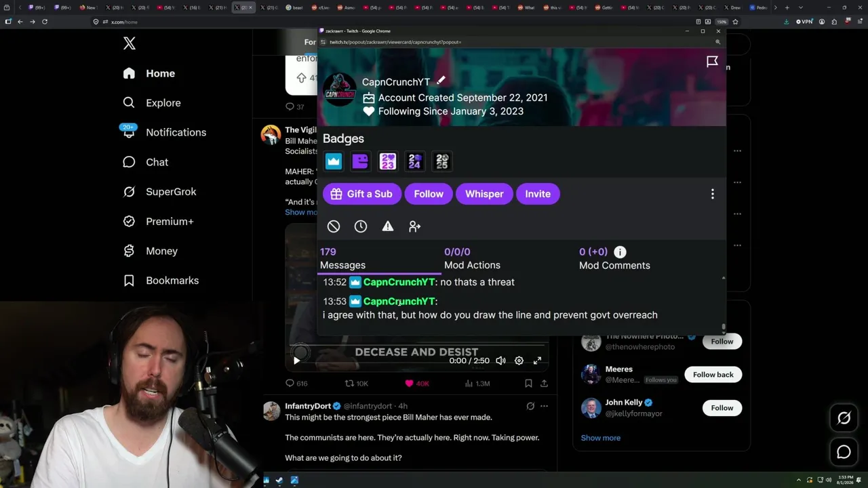Open SuperGrok in the X sidebar
The image size is (868, 488).
pos(159,192)
